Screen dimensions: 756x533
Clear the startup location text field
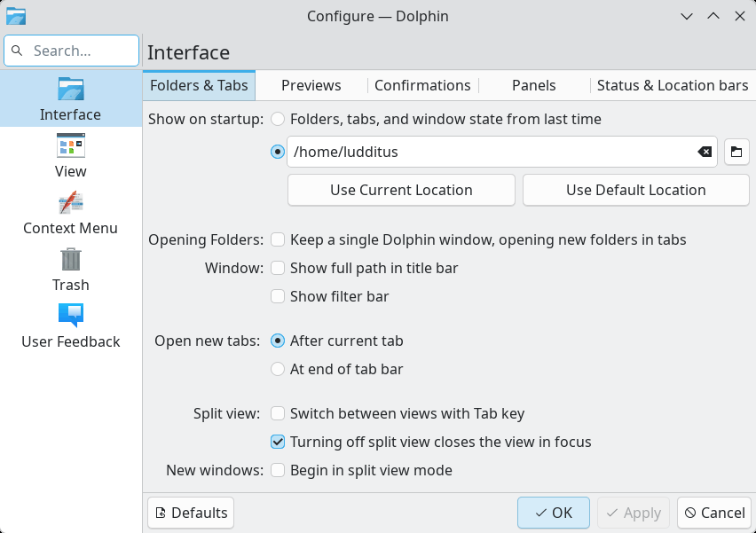click(x=705, y=152)
